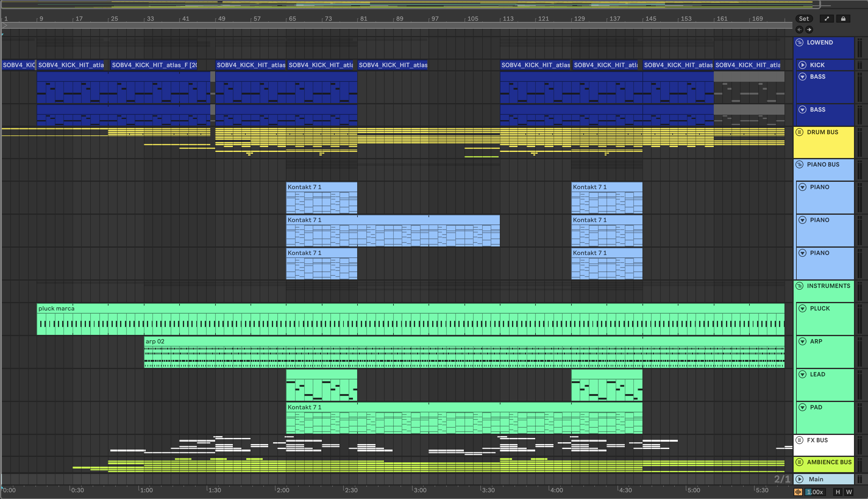868x499 pixels.
Task: Select the AMBIENCE BUS track header
Action: click(x=829, y=462)
